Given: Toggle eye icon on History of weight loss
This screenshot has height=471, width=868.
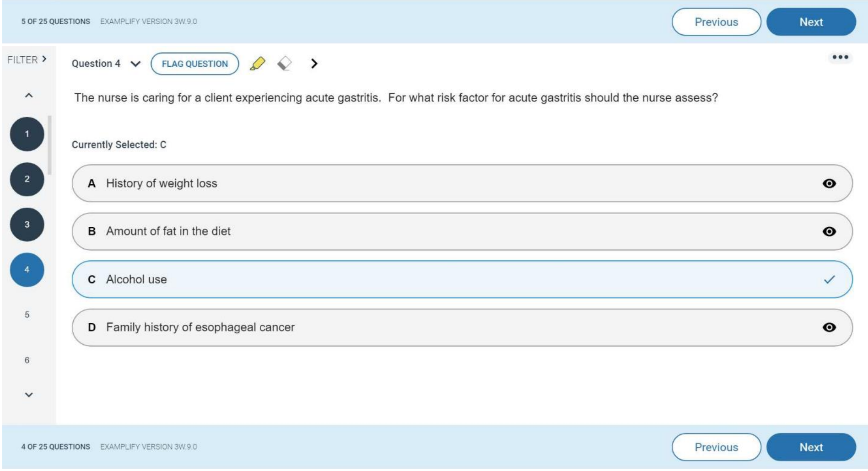Looking at the screenshot, I should pos(829,183).
